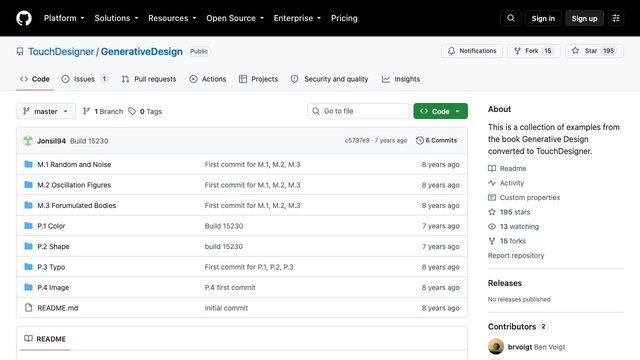Click the Sign up button

(584, 18)
